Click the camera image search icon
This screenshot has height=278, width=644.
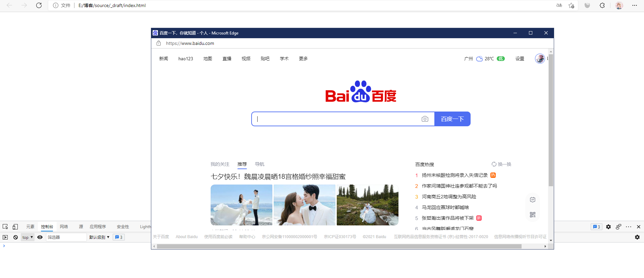coord(425,119)
